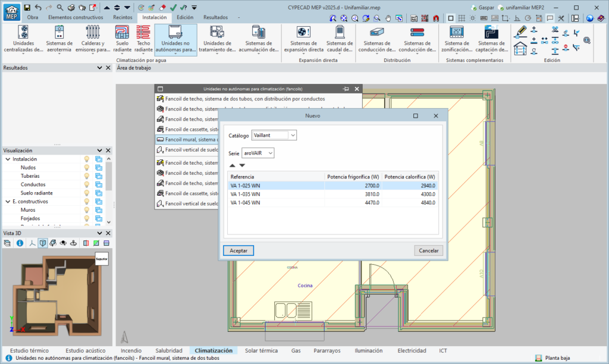
Task: Toggle visibility bulb for Muros layer
Action: coord(86,210)
